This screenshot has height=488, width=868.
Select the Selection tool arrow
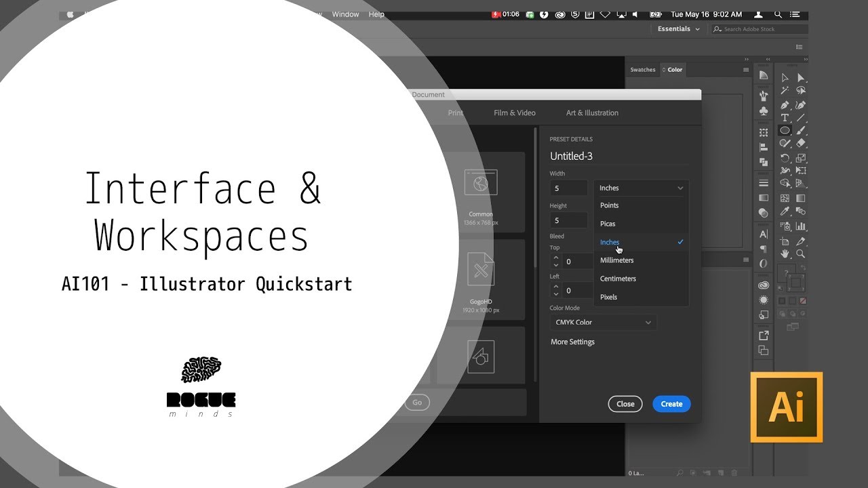[x=785, y=77]
